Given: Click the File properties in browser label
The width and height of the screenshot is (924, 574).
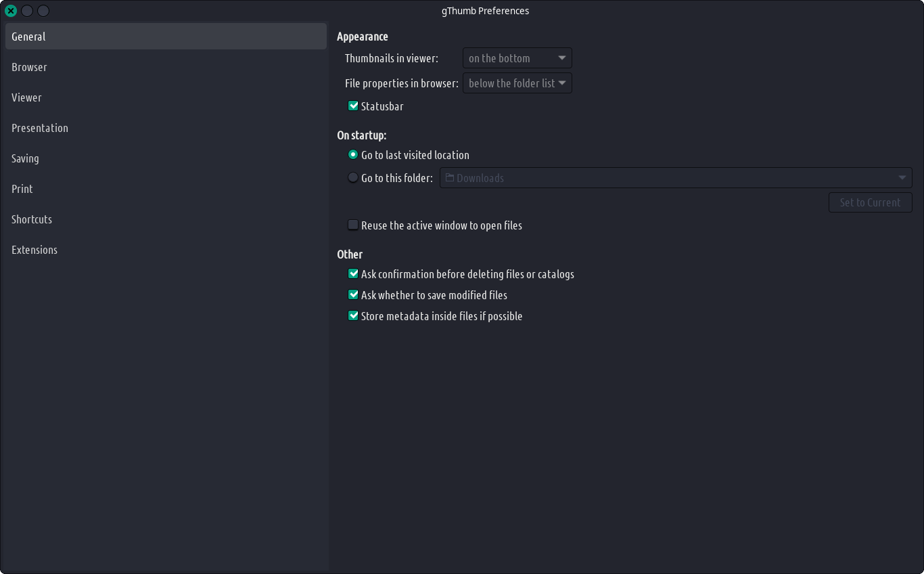Looking at the screenshot, I should pos(402,83).
